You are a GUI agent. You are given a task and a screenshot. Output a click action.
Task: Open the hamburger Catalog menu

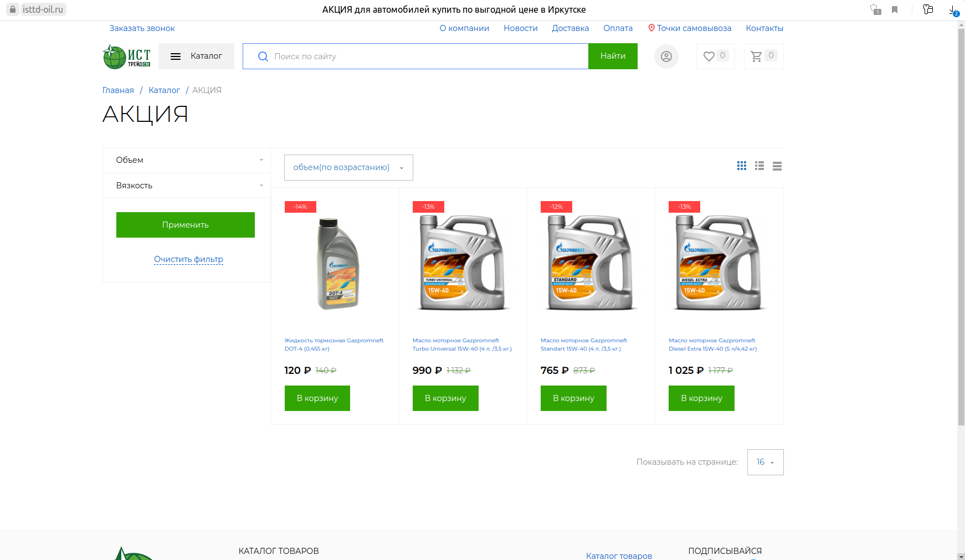[196, 56]
